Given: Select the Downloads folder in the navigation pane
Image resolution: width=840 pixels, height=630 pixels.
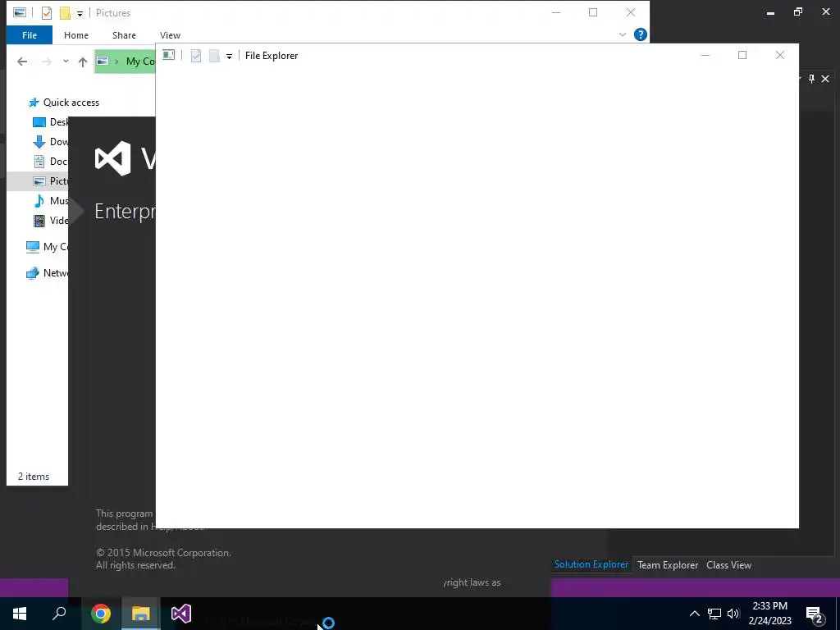Looking at the screenshot, I should 51,142.
